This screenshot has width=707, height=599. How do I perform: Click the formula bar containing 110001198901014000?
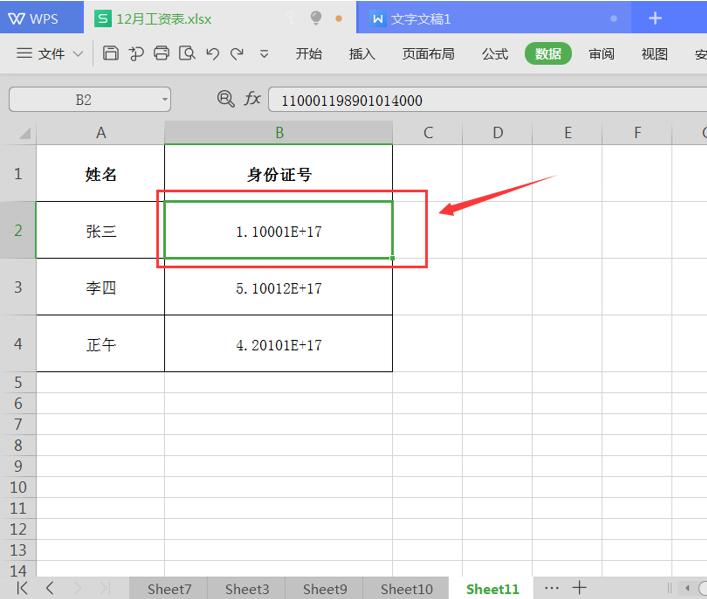487,100
